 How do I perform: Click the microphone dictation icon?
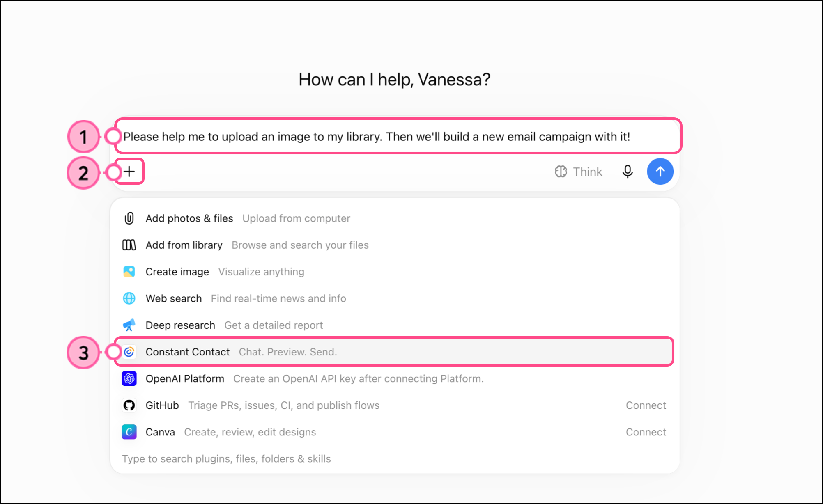point(628,172)
